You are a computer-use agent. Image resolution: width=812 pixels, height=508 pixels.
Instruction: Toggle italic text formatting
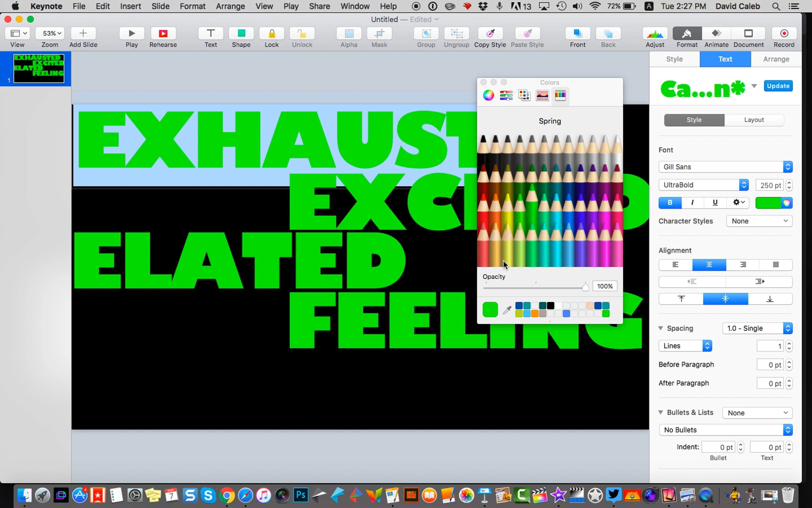coord(692,203)
